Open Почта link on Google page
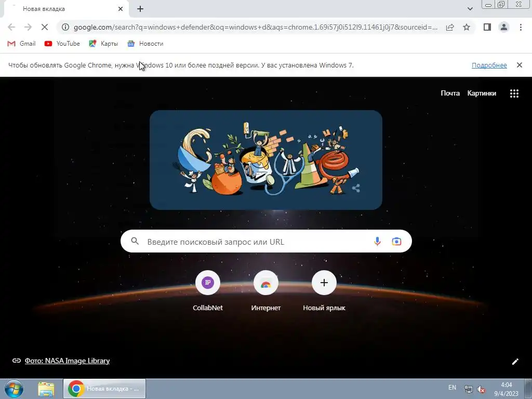532x399 pixels. [450, 93]
